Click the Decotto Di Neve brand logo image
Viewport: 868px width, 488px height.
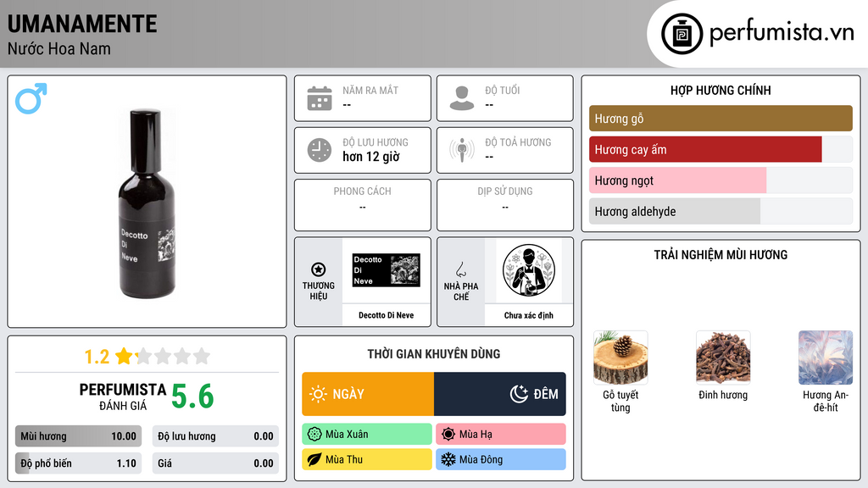click(387, 270)
